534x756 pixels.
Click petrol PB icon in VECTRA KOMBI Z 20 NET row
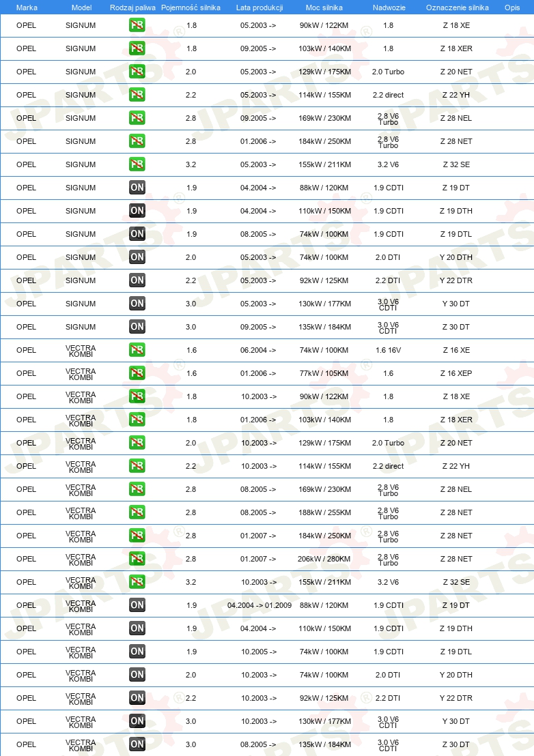point(137,443)
